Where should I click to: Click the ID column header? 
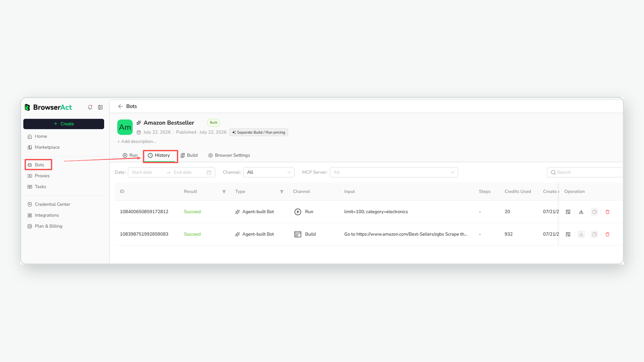pyautogui.click(x=122, y=192)
